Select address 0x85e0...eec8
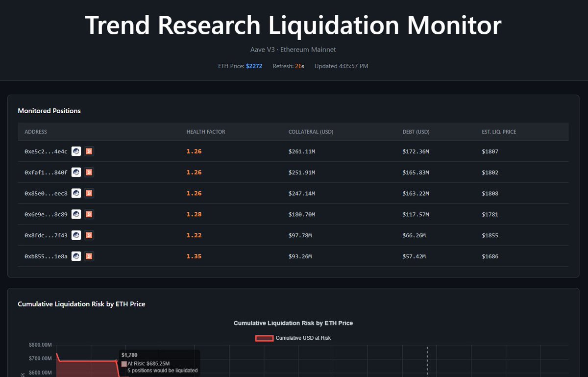The image size is (588, 377). tap(46, 194)
